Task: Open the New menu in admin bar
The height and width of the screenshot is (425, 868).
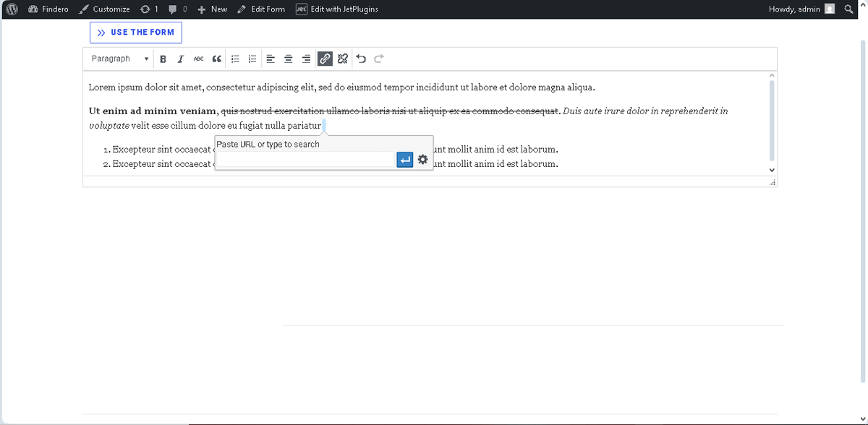Action: pyautogui.click(x=212, y=9)
